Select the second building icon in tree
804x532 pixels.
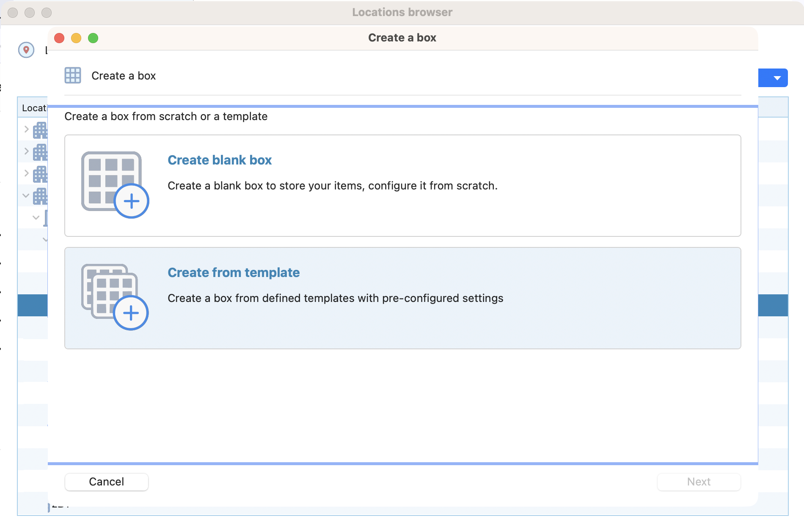41,152
